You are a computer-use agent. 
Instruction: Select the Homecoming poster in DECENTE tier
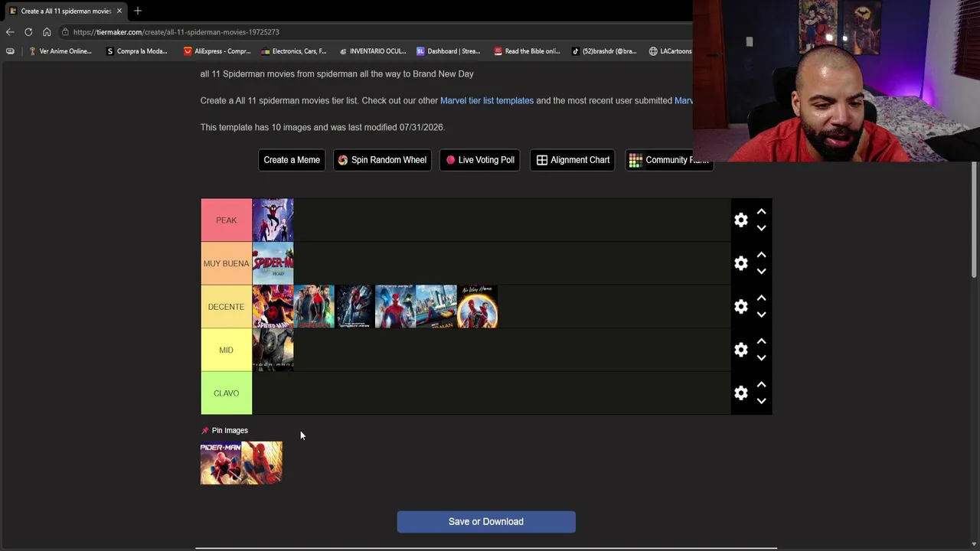(x=436, y=307)
